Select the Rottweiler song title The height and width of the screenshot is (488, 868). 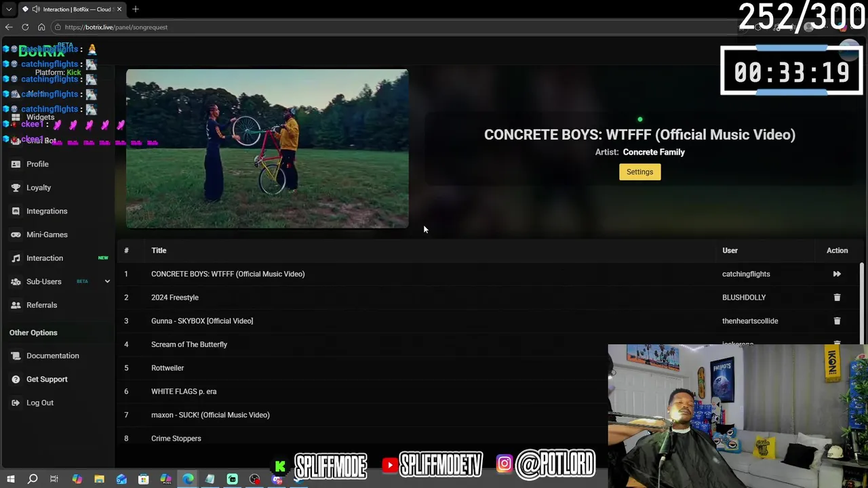pos(167,368)
